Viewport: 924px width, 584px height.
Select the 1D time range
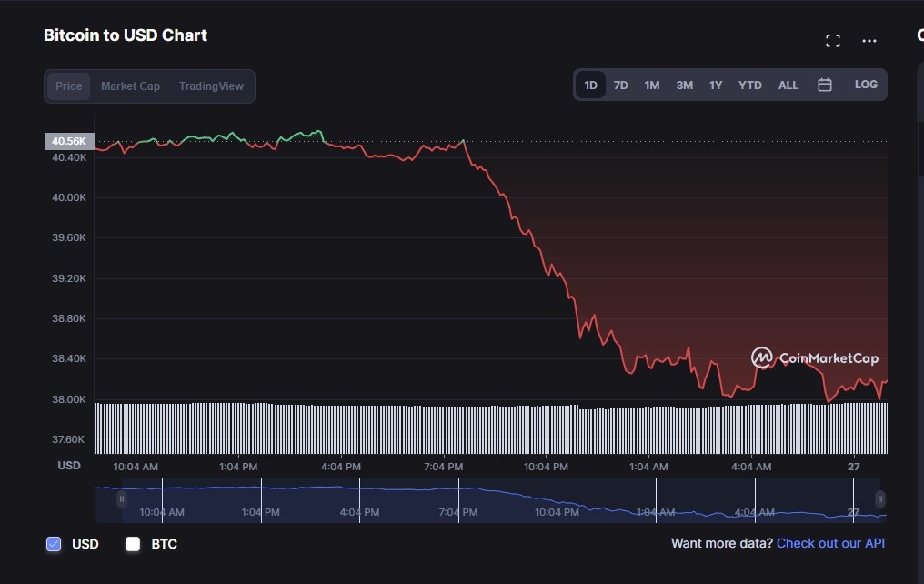tap(590, 86)
